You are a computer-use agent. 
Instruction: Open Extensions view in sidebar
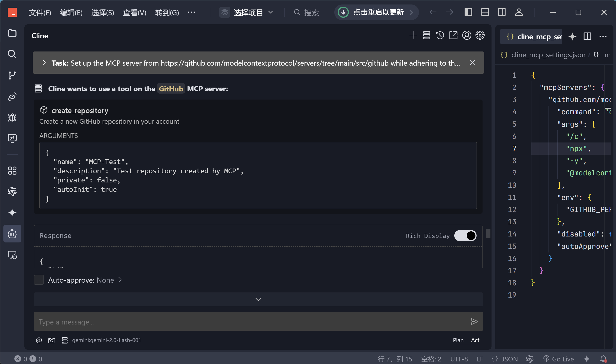pyautogui.click(x=12, y=171)
